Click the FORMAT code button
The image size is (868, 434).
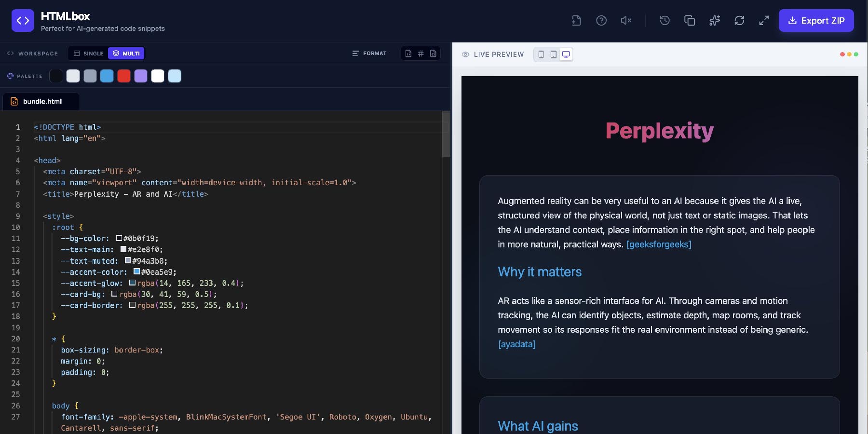369,54
